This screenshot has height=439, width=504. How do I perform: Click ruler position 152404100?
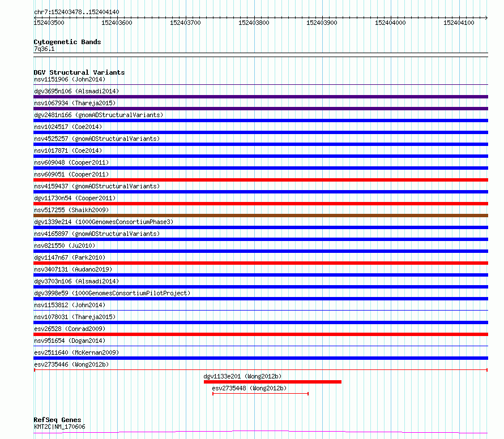pyautogui.click(x=459, y=23)
